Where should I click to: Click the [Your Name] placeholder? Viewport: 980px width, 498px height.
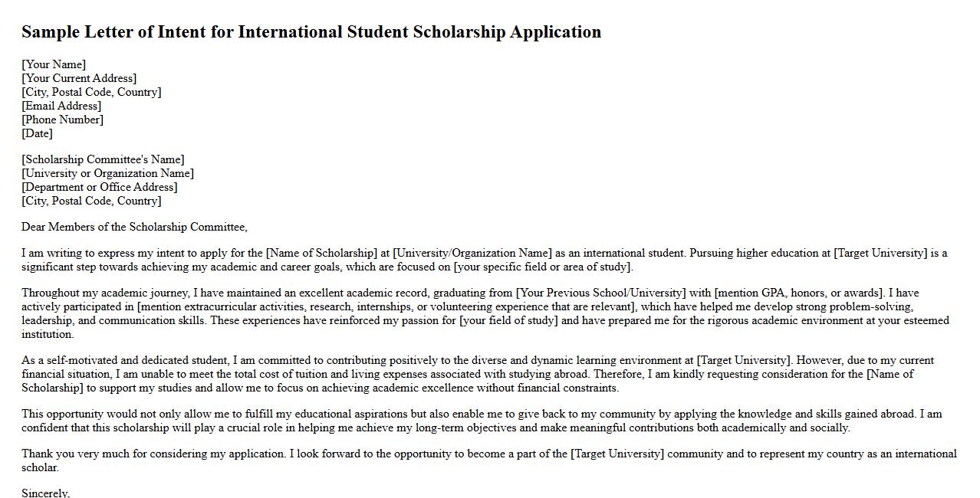(x=54, y=64)
